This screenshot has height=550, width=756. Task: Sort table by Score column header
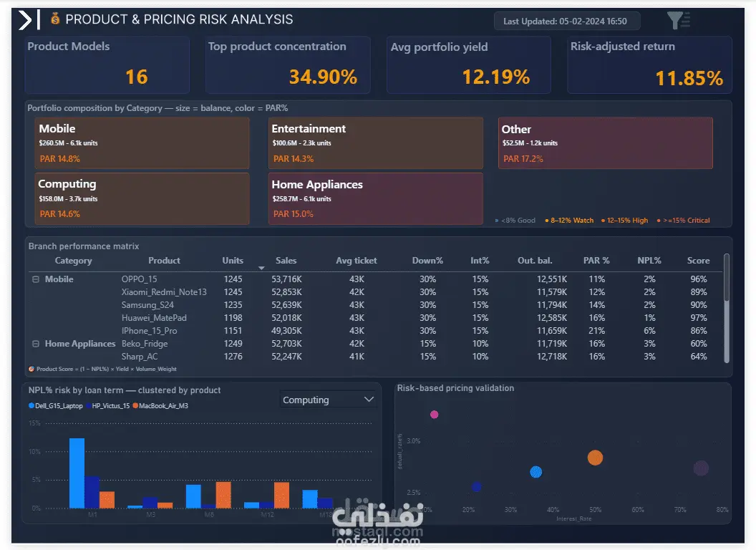point(698,261)
